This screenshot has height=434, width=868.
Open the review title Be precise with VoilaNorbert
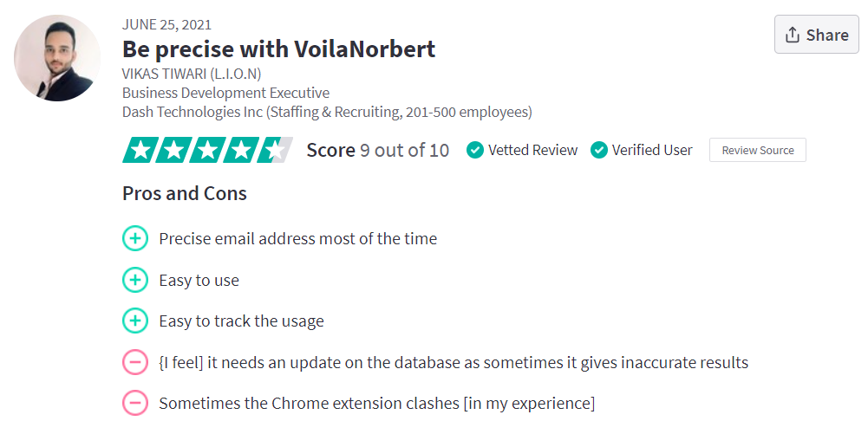point(278,49)
